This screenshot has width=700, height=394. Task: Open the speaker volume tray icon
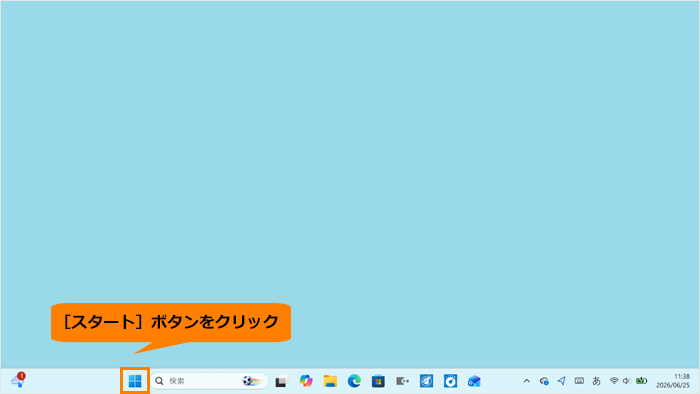pos(626,381)
